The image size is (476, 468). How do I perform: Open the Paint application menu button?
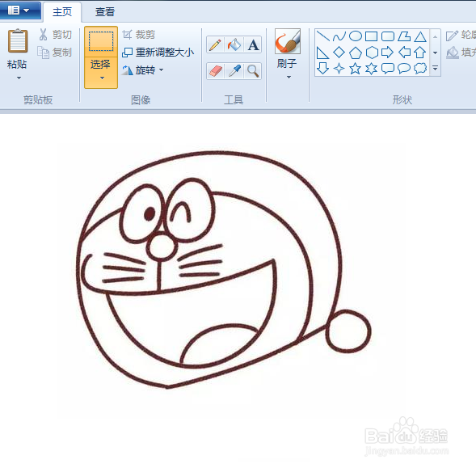[19, 11]
